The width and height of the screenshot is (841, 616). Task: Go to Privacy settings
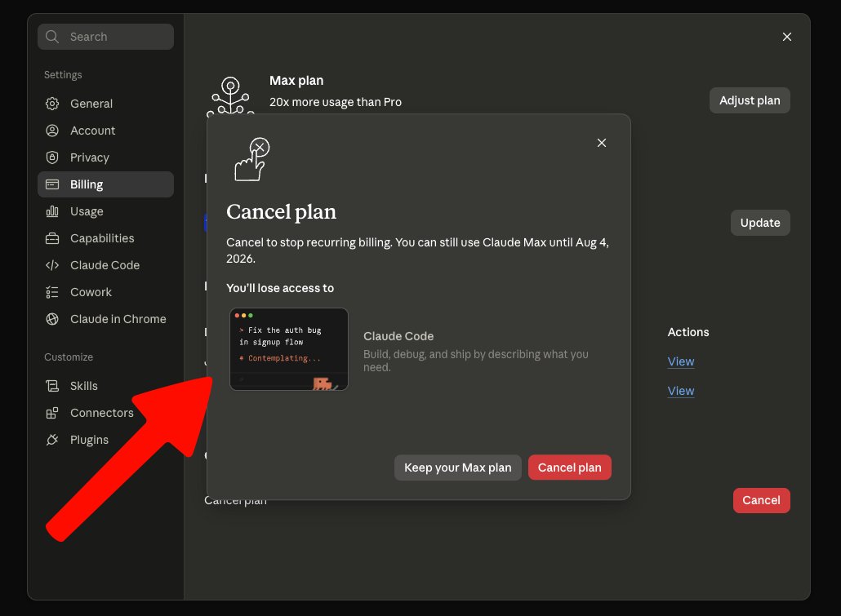pyautogui.click(x=105, y=157)
